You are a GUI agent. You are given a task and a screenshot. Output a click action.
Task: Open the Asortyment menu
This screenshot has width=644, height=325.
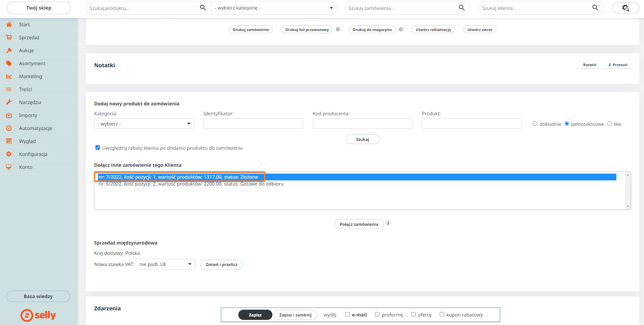coord(32,63)
